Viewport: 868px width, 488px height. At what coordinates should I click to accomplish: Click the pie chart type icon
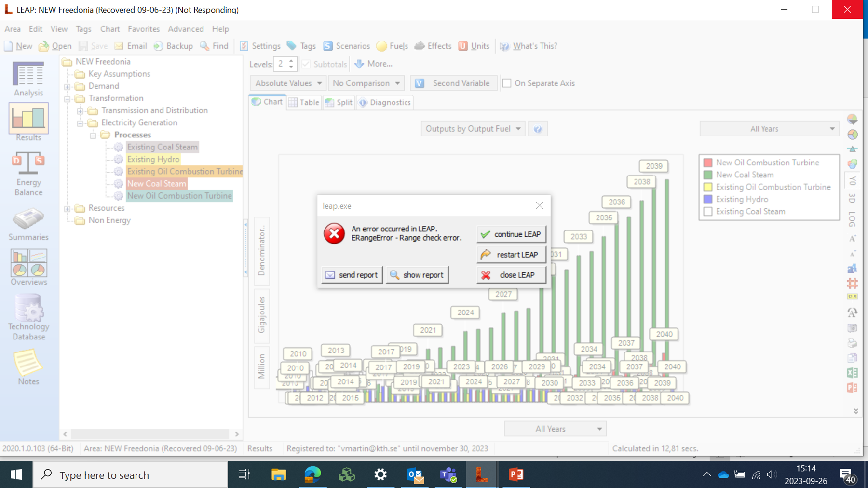852,135
